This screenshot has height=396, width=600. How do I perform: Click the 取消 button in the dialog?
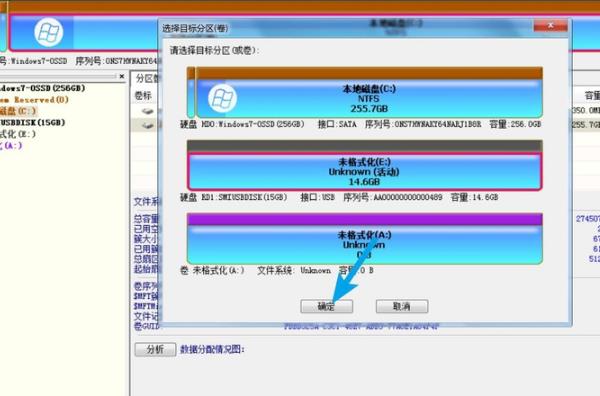pyautogui.click(x=402, y=306)
